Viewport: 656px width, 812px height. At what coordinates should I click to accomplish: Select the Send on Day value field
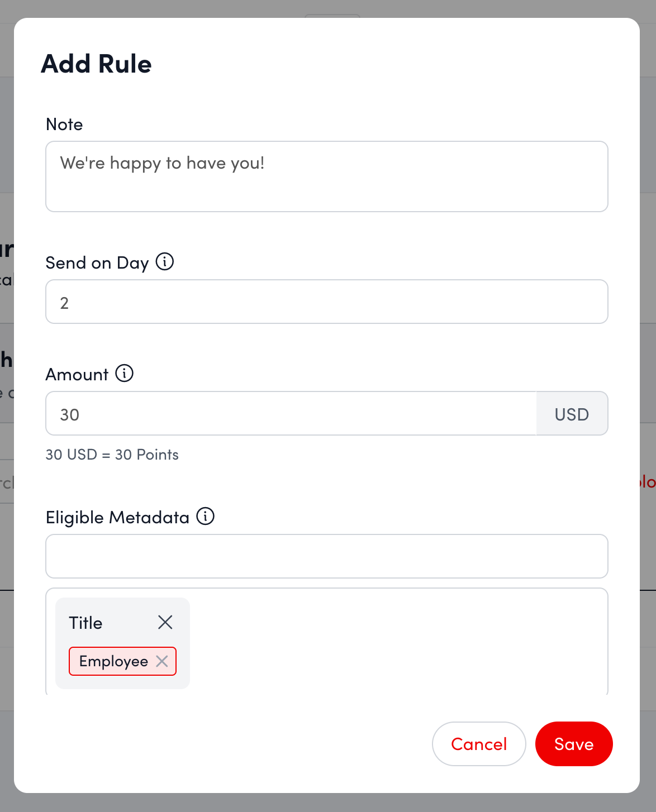(x=326, y=302)
